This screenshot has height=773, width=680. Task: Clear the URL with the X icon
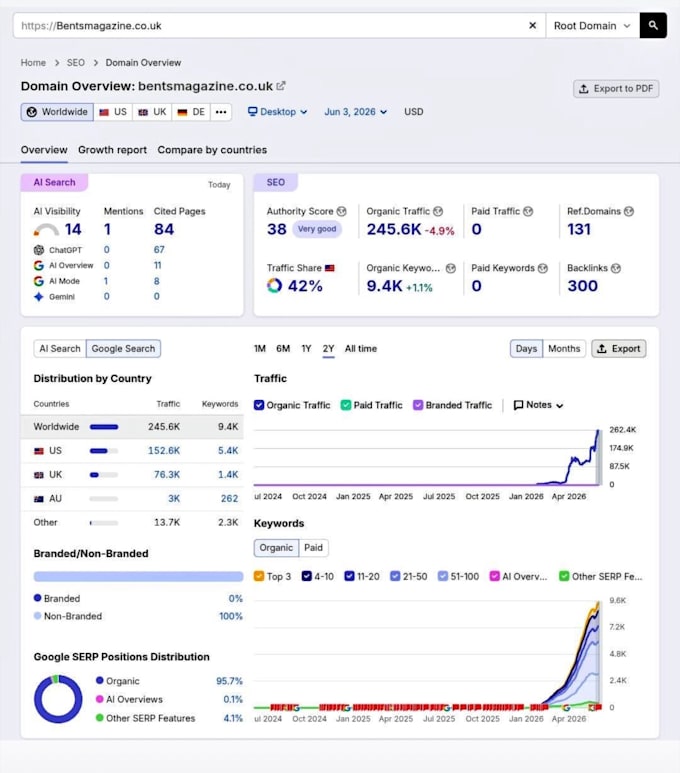click(x=533, y=26)
